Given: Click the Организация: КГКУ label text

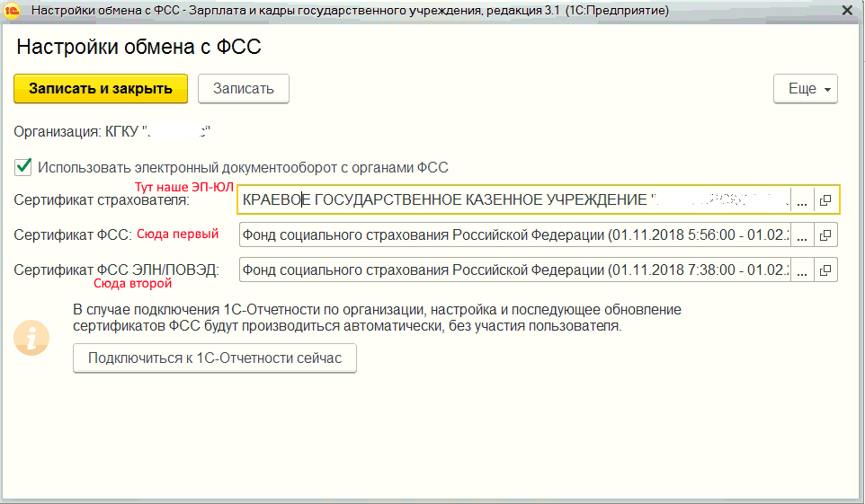Looking at the screenshot, I should click(x=112, y=132).
